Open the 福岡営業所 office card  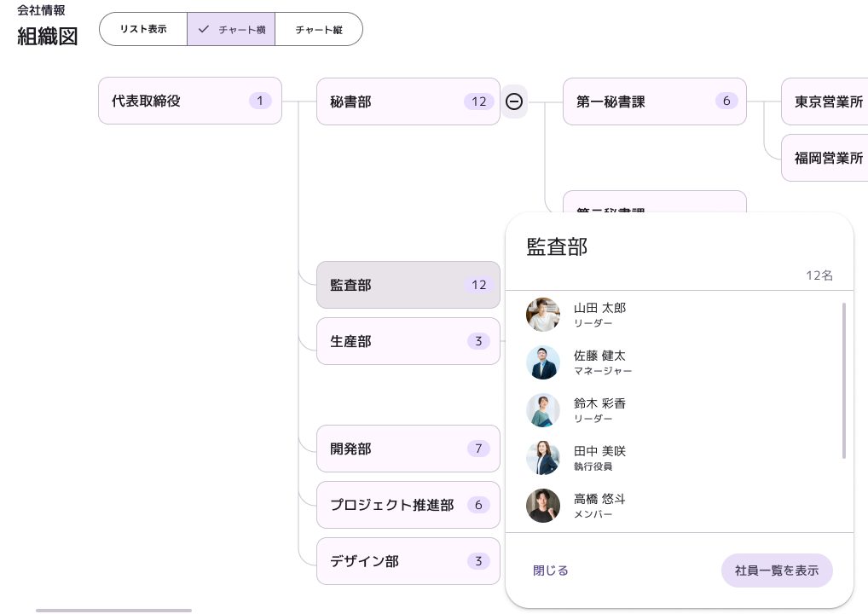[x=825, y=158]
